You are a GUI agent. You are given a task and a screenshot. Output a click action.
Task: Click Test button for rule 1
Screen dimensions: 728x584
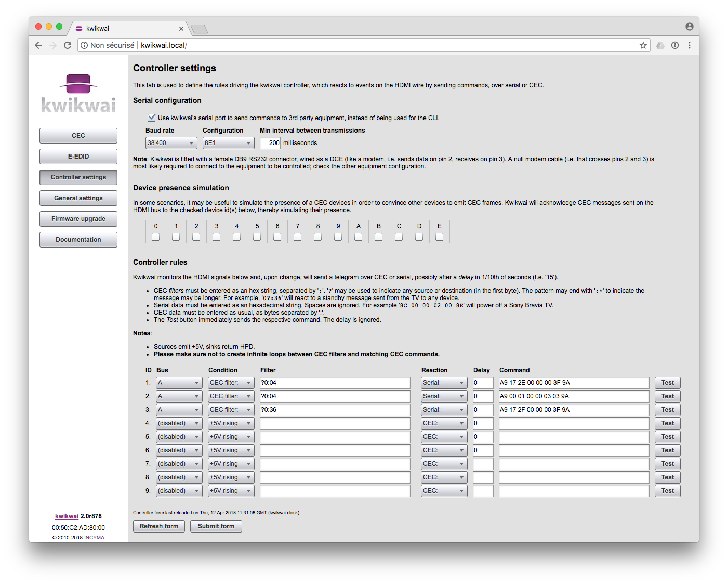[x=668, y=383]
